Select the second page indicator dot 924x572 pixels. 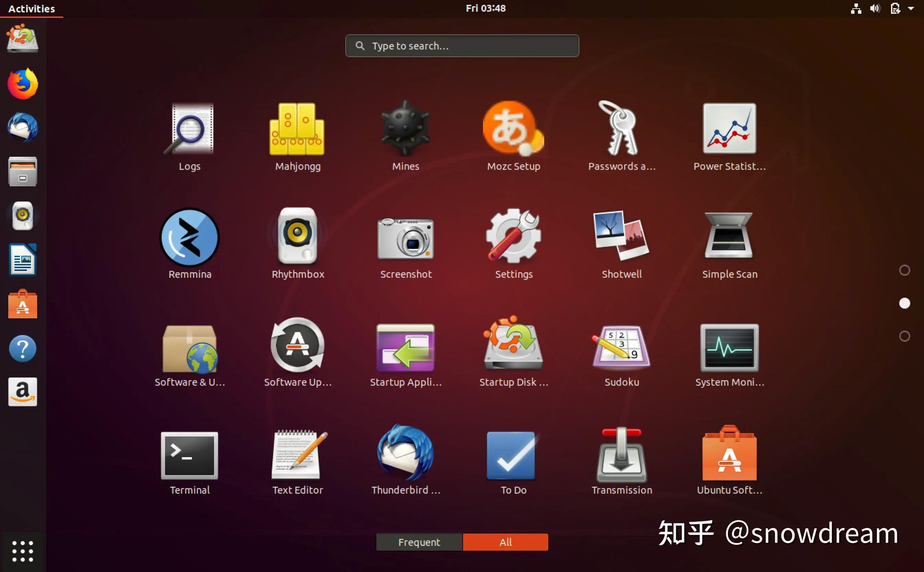click(904, 303)
